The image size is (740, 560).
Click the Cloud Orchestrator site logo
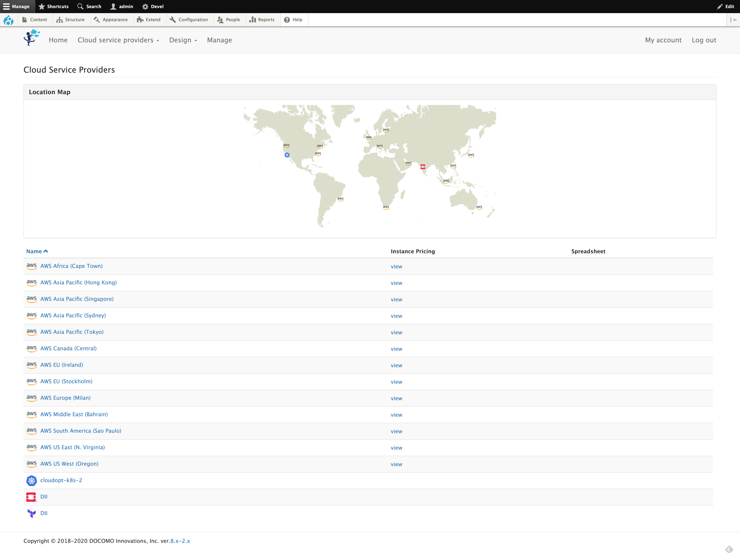32,38
